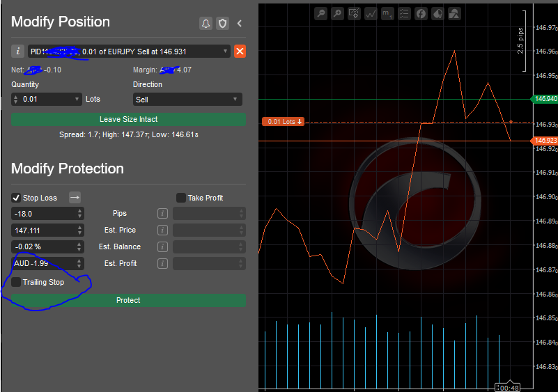Click the Take Profit Est. Profit input field
558x392 pixels.
pos(209,263)
